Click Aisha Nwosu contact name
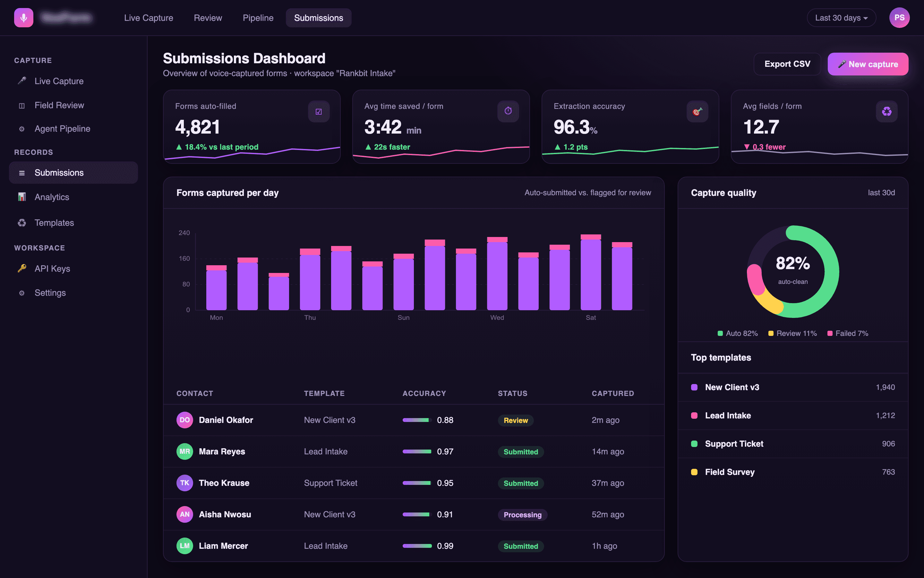 tap(225, 514)
